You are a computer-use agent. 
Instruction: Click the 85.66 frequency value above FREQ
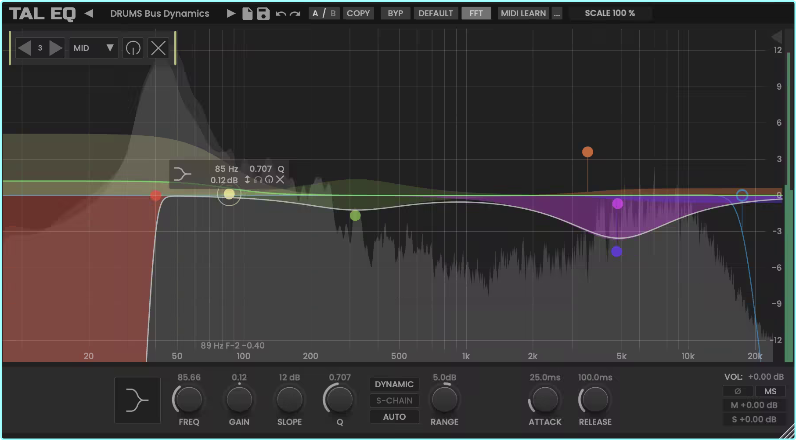point(189,377)
